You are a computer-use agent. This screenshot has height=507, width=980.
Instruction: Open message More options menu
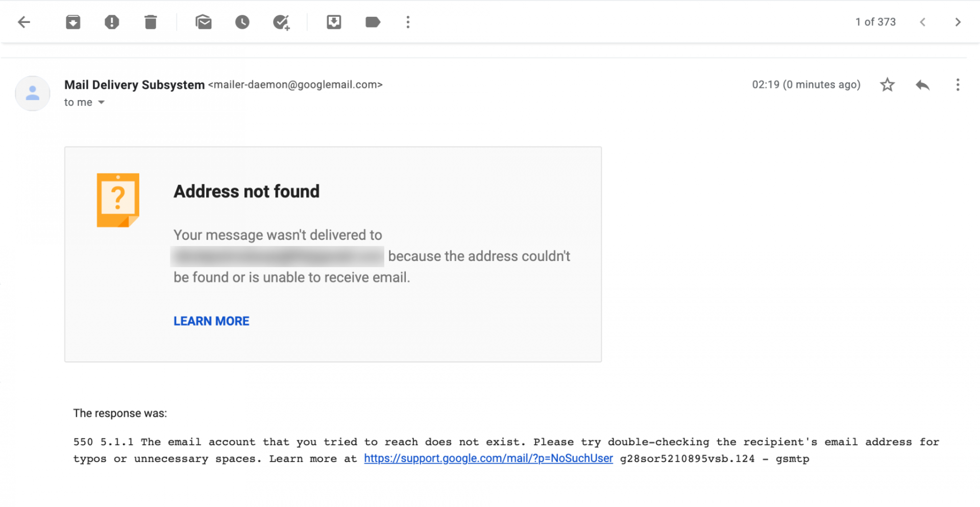click(958, 85)
